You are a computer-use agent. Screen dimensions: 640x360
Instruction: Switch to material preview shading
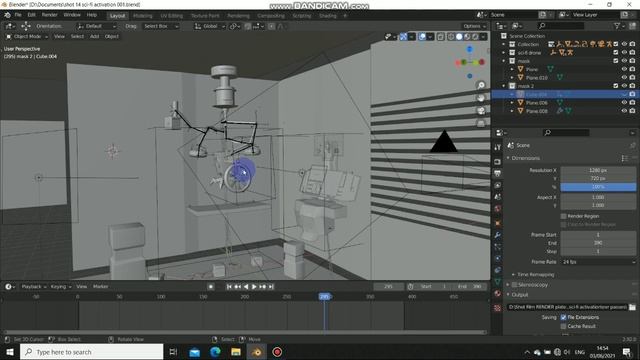pos(467,37)
